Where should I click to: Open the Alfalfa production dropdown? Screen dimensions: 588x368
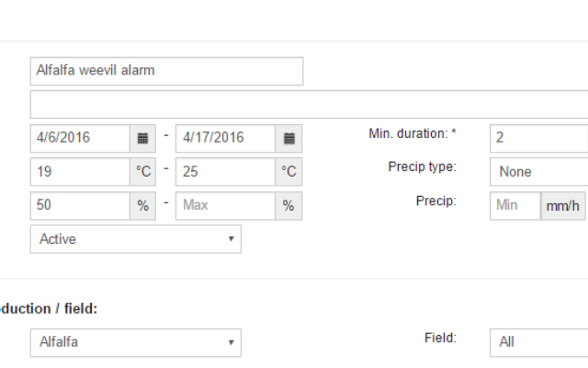click(x=136, y=342)
